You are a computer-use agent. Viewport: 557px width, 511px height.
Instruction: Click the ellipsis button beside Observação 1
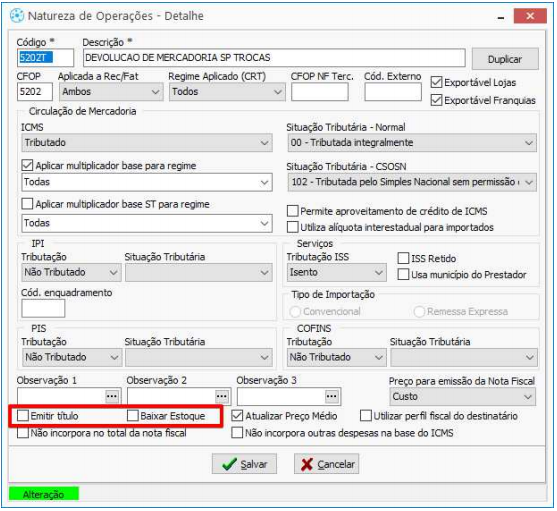(112, 396)
